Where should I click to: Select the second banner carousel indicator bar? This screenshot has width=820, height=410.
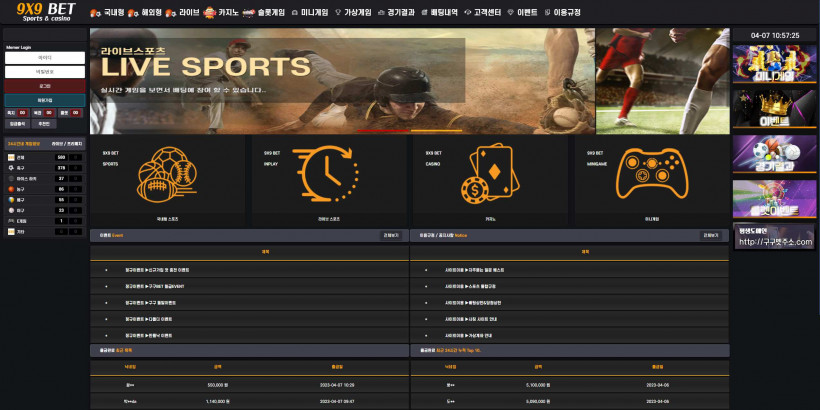click(x=437, y=130)
